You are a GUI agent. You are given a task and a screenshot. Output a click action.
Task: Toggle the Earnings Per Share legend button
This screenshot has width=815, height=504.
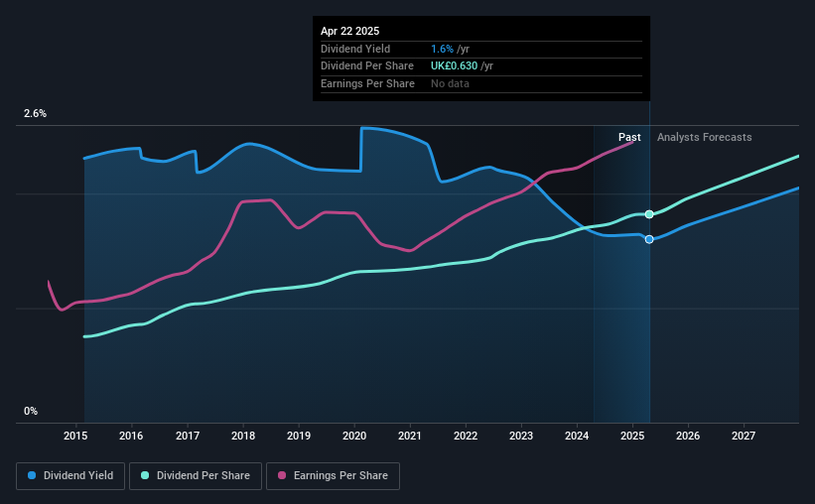tap(333, 476)
